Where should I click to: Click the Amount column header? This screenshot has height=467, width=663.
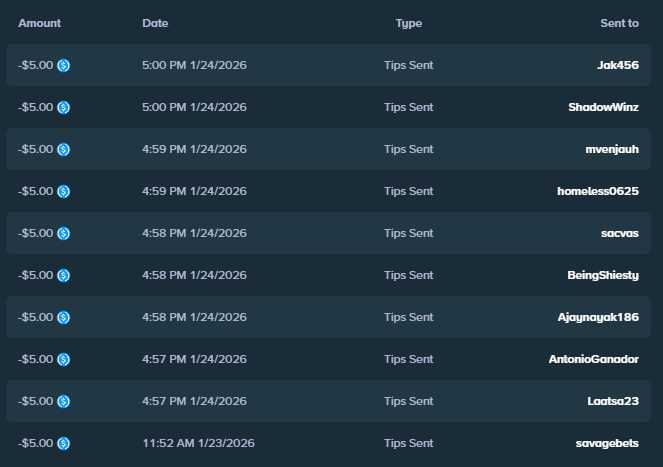coord(39,23)
